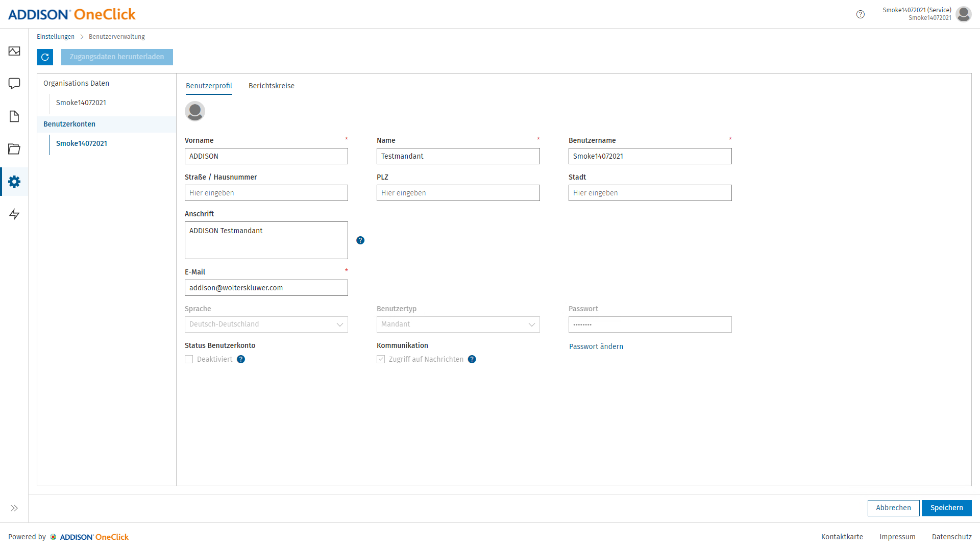
Task: Show help for Anschrift field
Action: tap(360, 240)
